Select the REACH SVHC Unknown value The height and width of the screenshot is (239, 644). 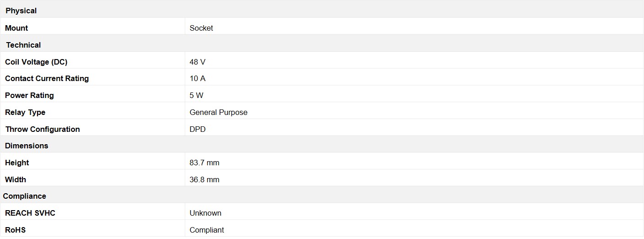click(205, 213)
